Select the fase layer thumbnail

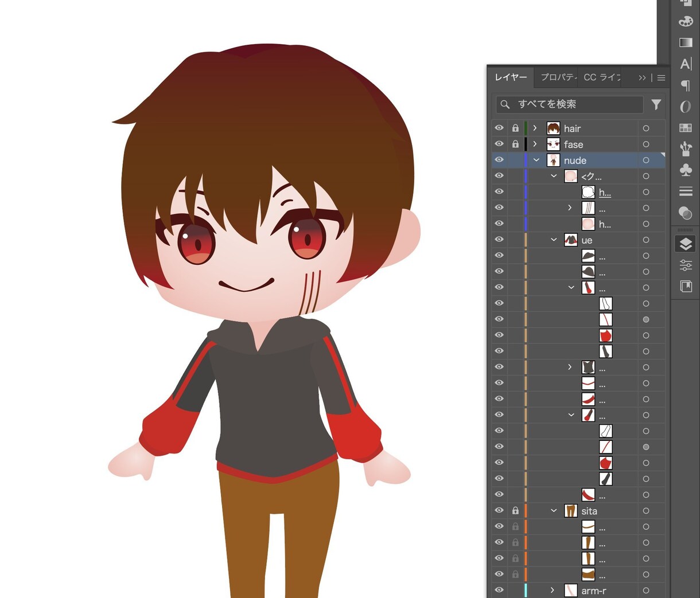tap(553, 144)
